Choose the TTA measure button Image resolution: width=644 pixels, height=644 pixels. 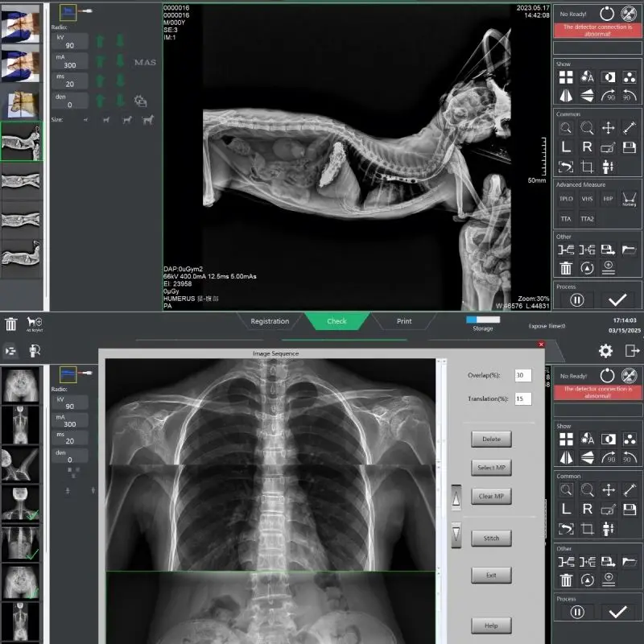[566, 219]
